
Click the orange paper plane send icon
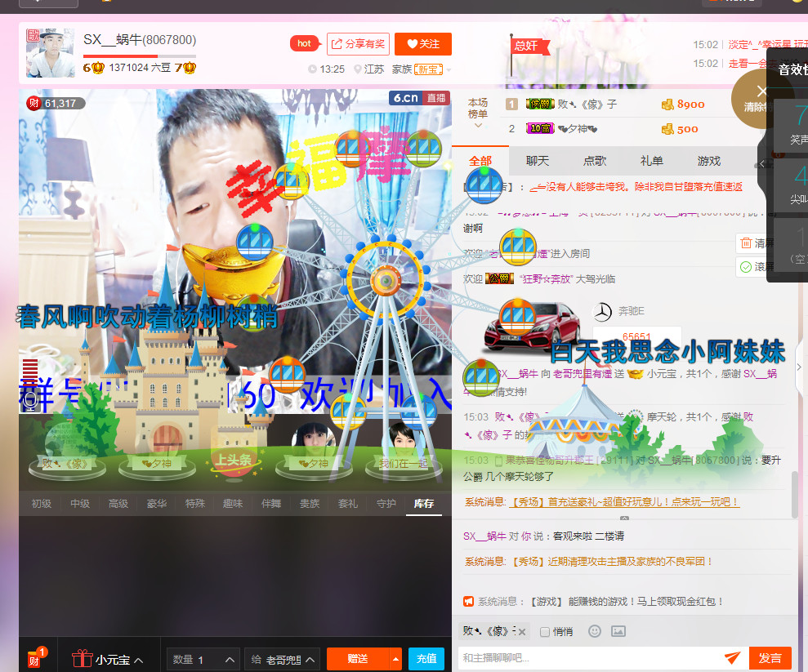click(x=732, y=657)
